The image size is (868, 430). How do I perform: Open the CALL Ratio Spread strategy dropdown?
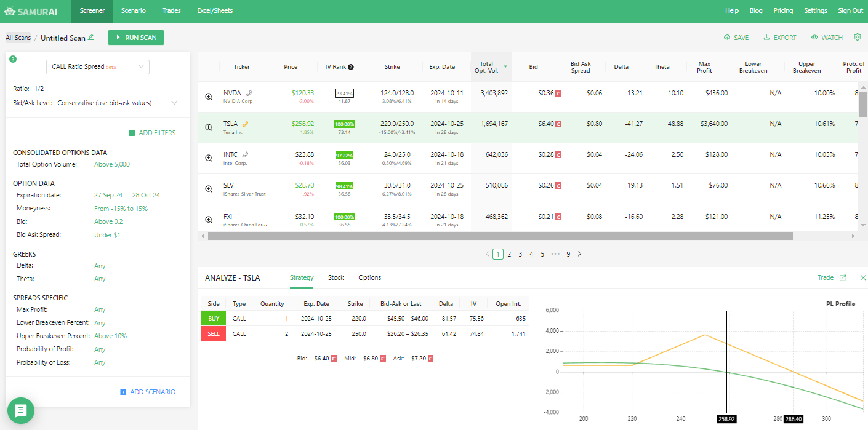pyautogui.click(x=98, y=66)
